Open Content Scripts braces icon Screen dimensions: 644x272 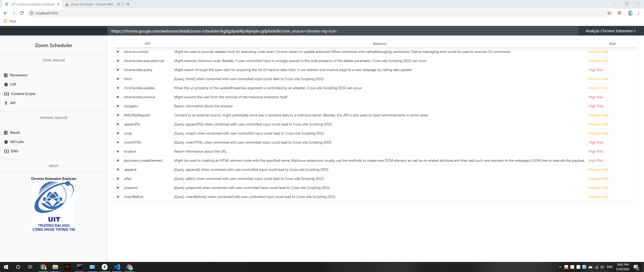pyautogui.click(x=7, y=94)
